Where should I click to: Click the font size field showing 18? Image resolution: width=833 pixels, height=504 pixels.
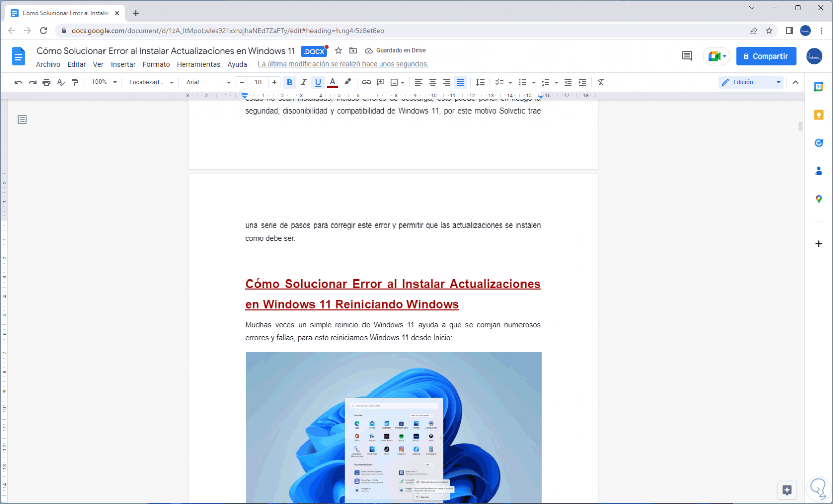(x=258, y=82)
